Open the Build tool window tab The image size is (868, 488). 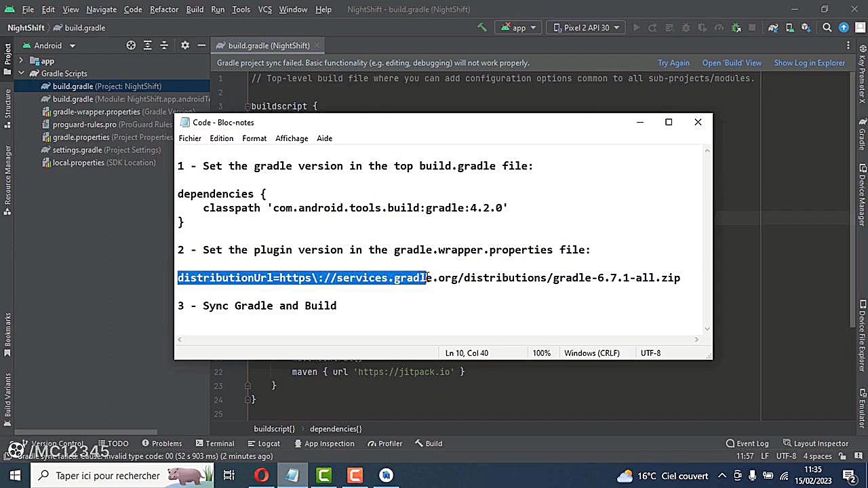click(429, 443)
